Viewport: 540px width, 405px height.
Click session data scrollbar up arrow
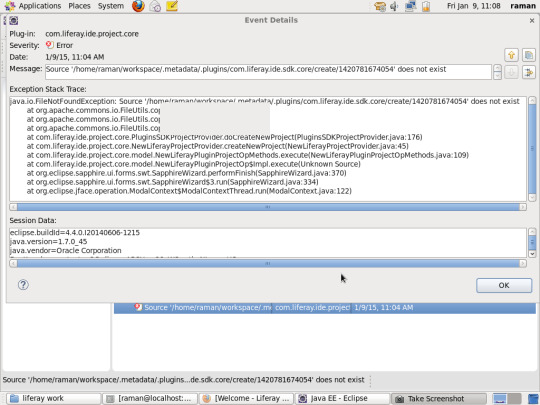532,232
